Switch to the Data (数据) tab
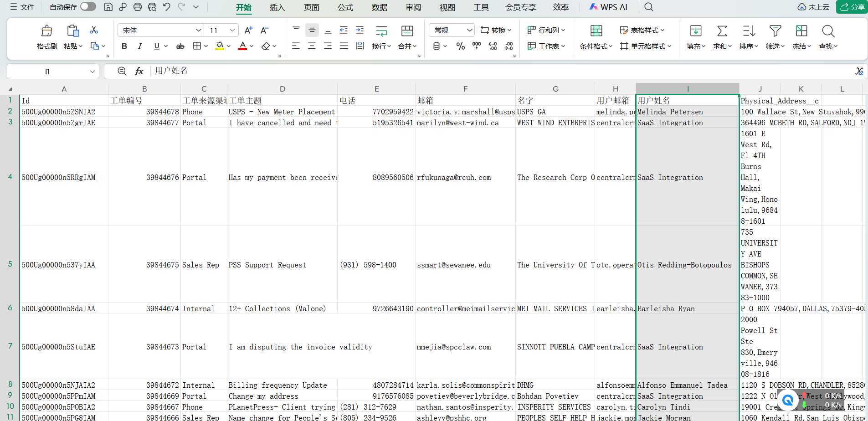The width and height of the screenshot is (868, 421). point(380,7)
